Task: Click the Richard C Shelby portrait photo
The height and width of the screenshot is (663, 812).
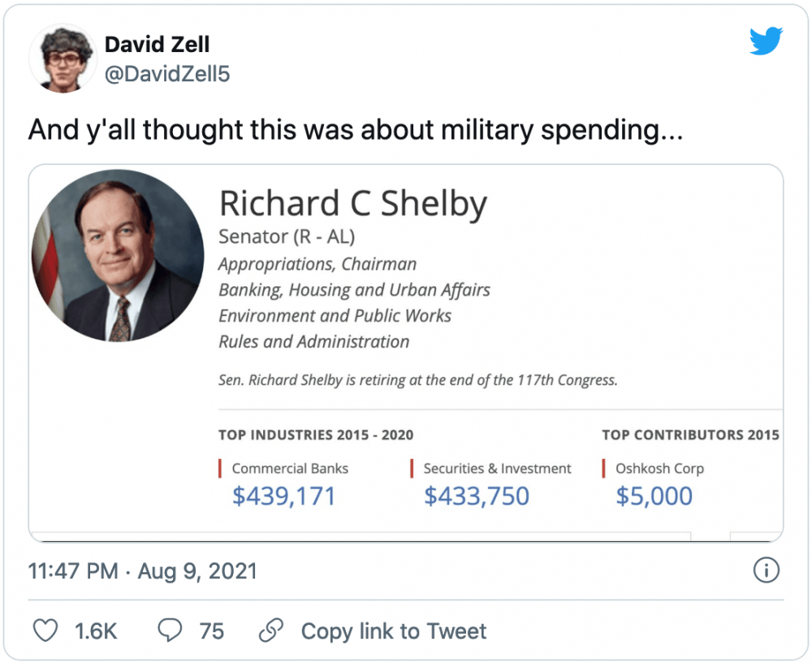Action: click(118, 256)
